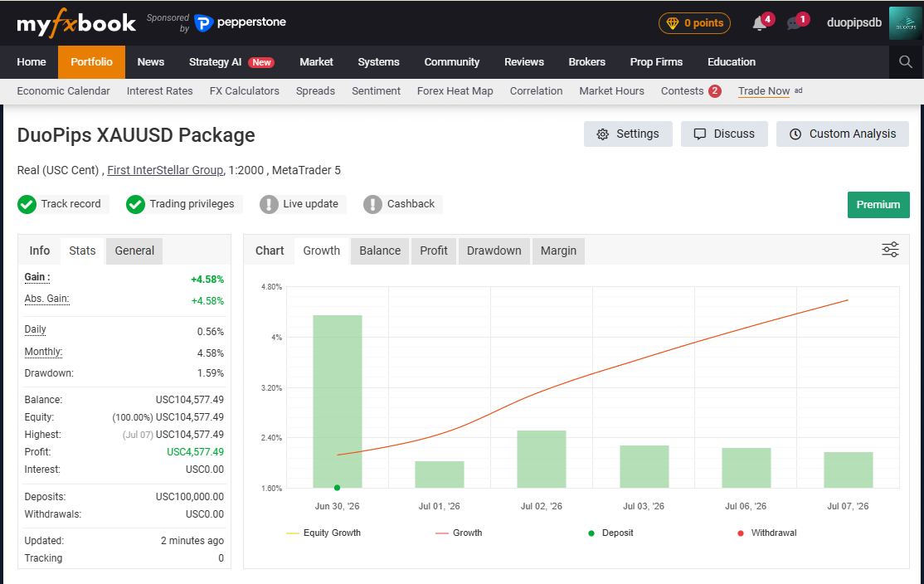Image resolution: width=924 pixels, height=584 pixels.
Task: Switch to the Drawdown chart tab
Action: [x=494, y=251]
